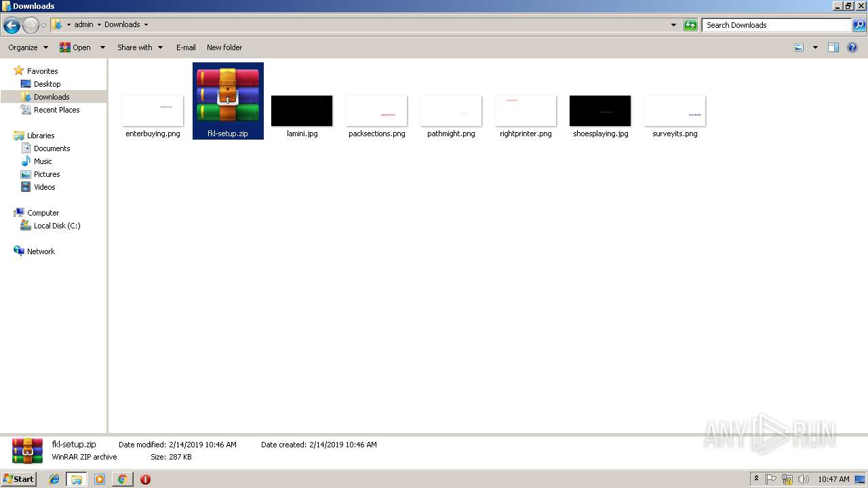Focus the Search Downloads field
The height and width of the screenshot is (488, 868).
pos(776,25)
